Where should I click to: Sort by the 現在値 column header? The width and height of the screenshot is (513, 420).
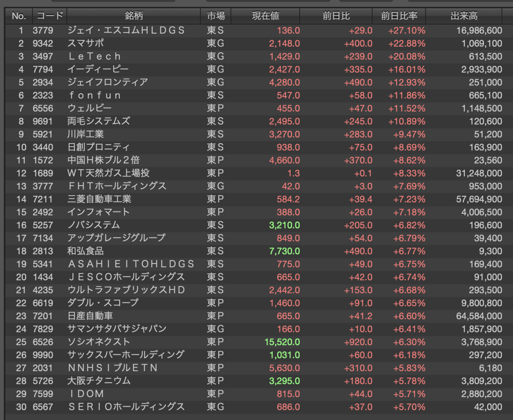[265, 16]
